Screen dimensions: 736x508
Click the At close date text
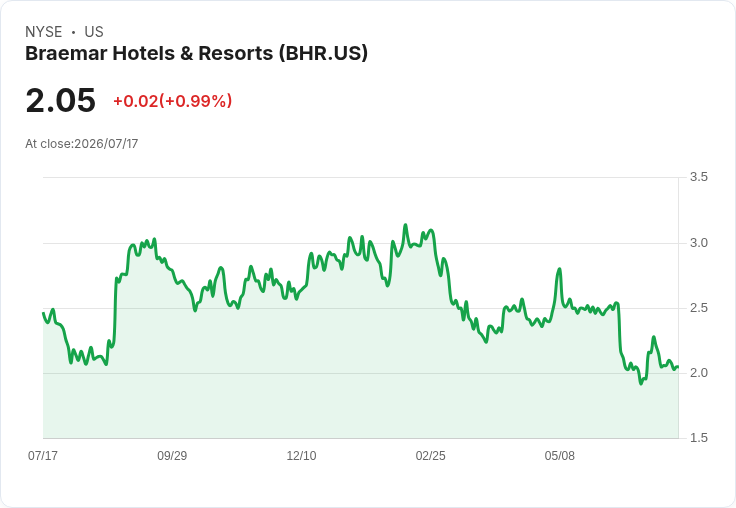tap(82, 144)
